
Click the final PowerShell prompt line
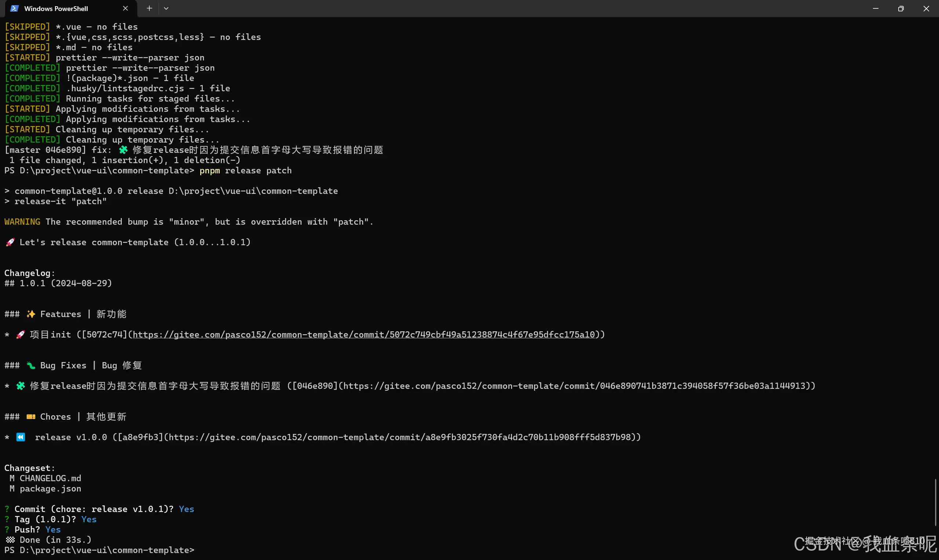99,550
